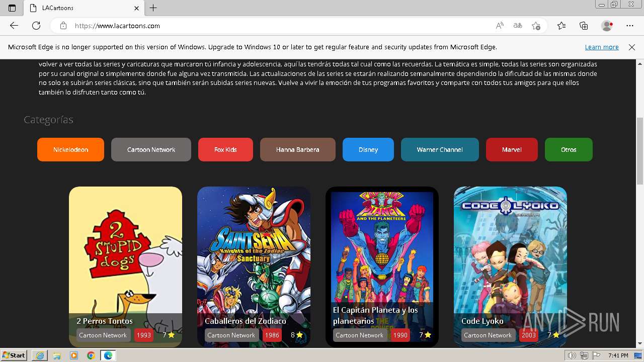Click the Categorías heading
This screenshot has height=362, width=644.
(x=48, y=120)
